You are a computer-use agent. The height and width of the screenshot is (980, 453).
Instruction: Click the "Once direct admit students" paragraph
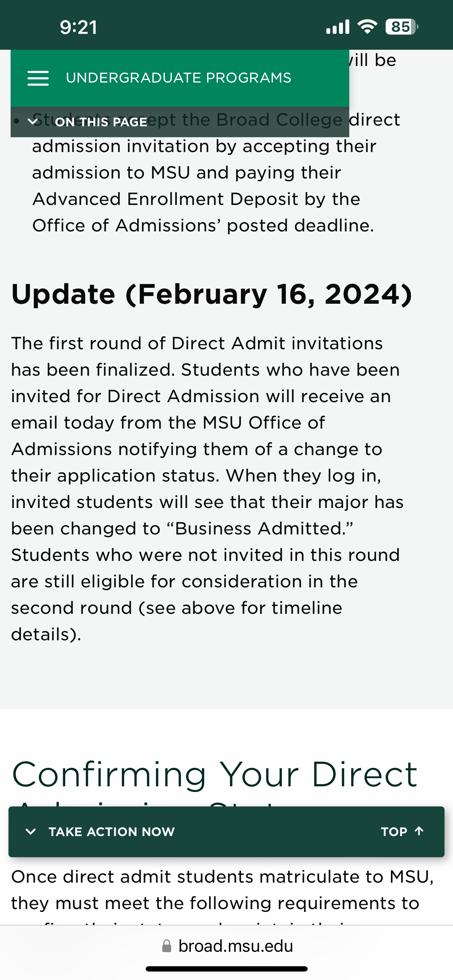[x=223, y=877]
